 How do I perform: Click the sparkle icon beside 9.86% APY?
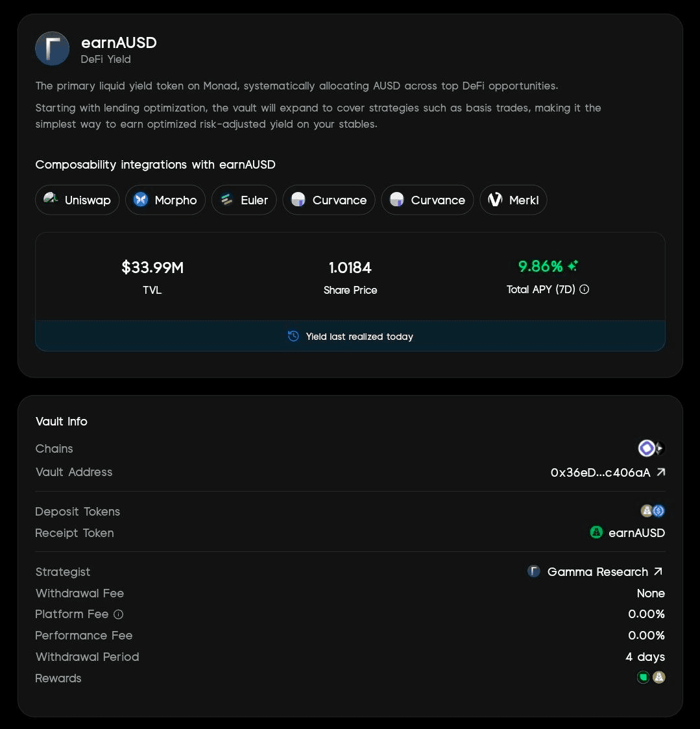(573, 265)
